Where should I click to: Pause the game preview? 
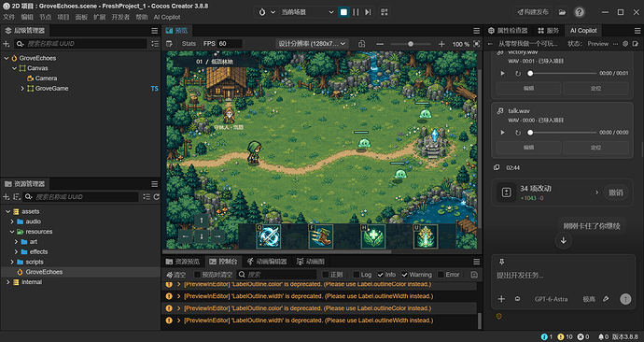pyautogui.click(x=356, y=12)
